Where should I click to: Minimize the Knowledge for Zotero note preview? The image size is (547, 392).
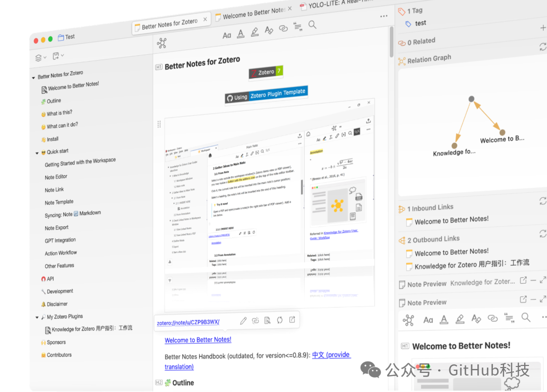coord(533,280)
